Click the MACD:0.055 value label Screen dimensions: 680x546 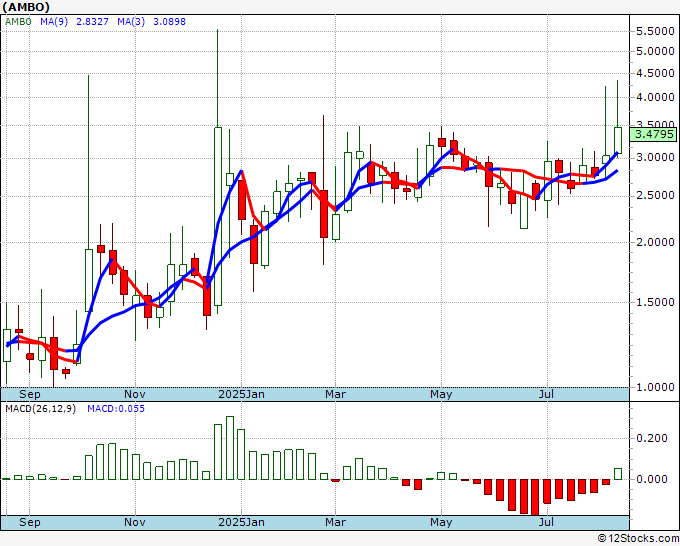pyautogui.click(x=116, y=409)
